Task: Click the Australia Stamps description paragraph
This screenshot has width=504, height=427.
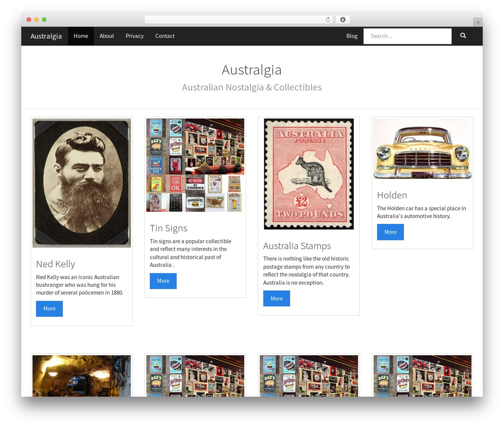Action: click(x=306, y=271)
